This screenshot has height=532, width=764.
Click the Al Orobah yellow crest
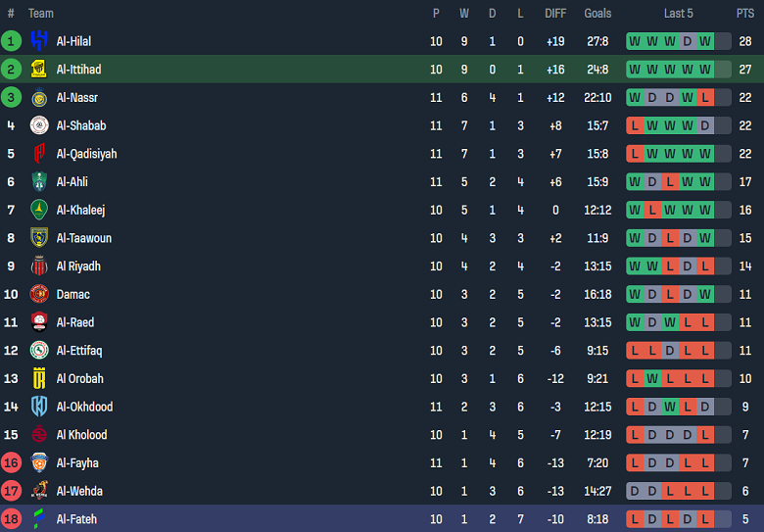click(39, 379)
